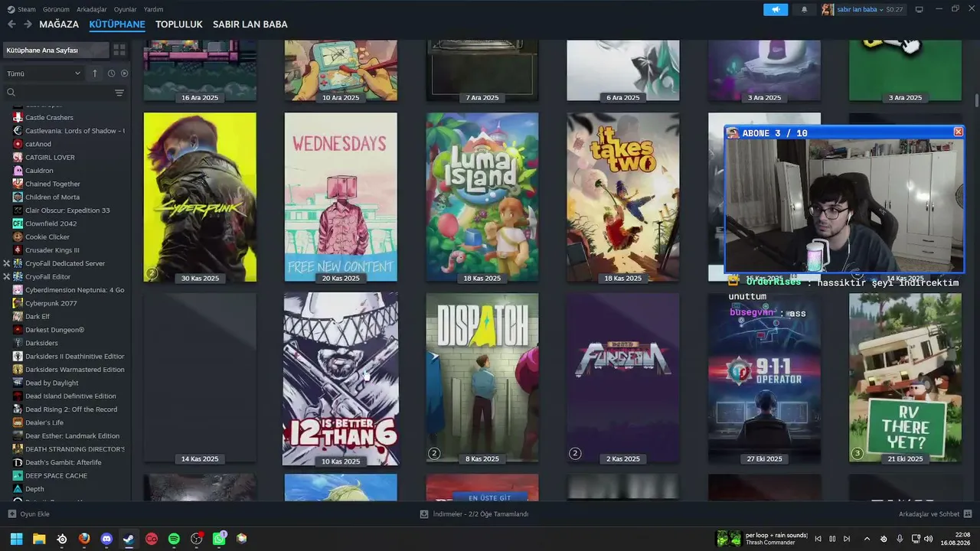Reverse sort order with the up arrow
Screen dimensions: 980x551
tap(95, 73)
